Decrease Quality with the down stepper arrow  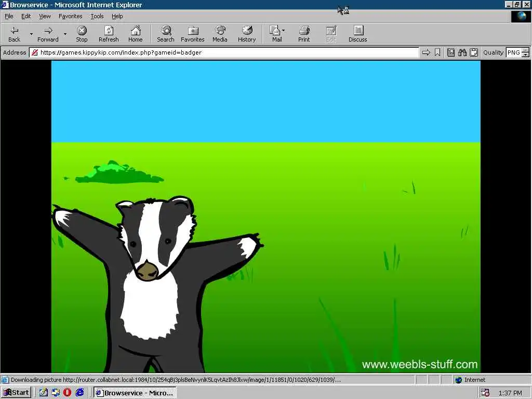[x=525, y=55]
